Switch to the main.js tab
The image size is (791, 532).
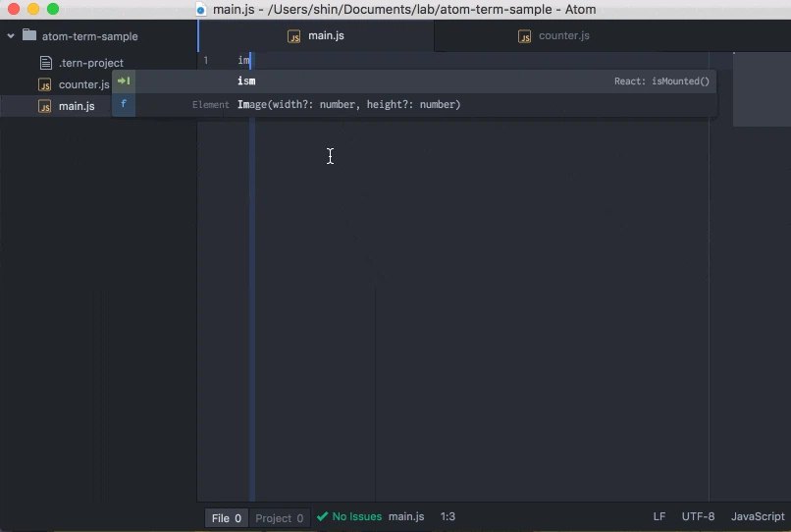click(x=316, y=36)
